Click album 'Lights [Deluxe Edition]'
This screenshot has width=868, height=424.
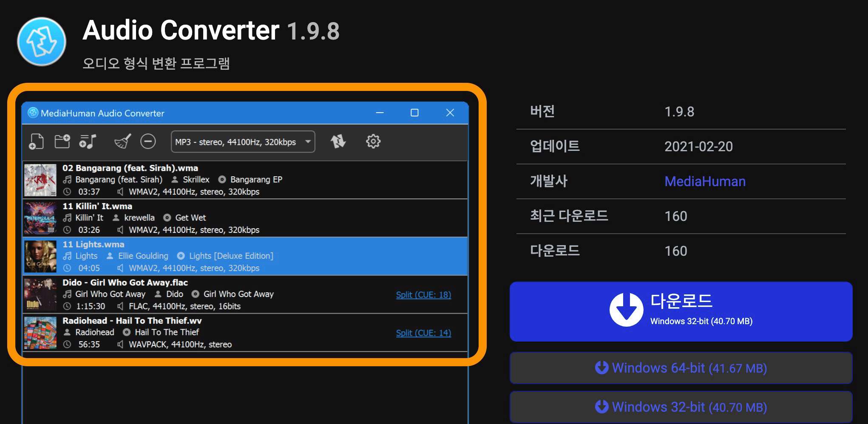click(x=231, y=256)
